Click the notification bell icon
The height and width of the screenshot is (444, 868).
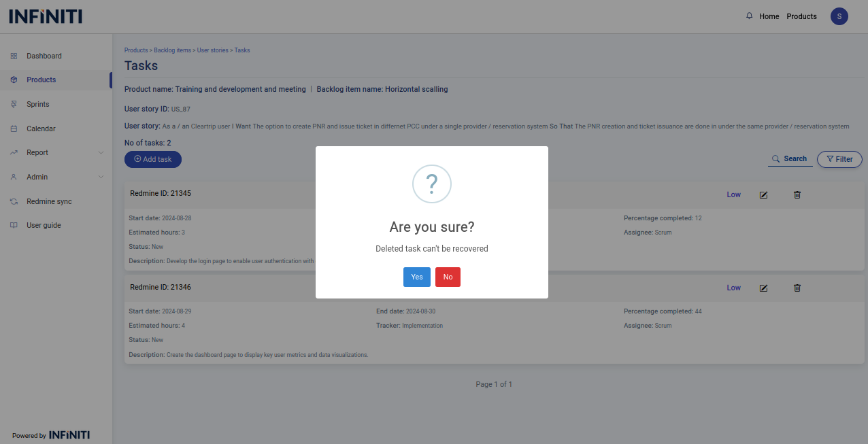pyautogui.click(x=750, y=16)
